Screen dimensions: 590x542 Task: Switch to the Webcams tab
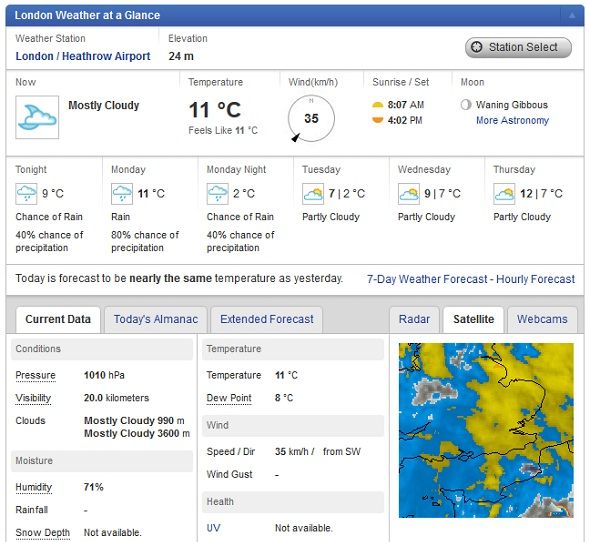point(542,320)
